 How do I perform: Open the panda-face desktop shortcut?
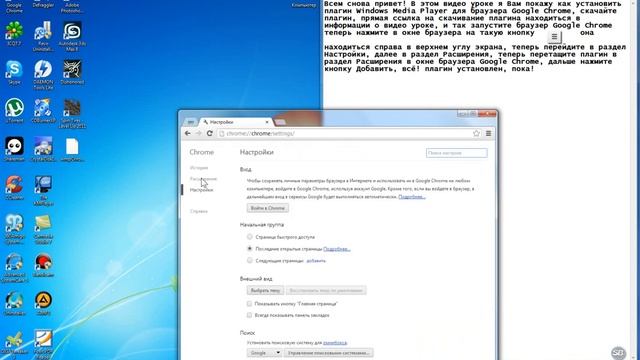14,149
